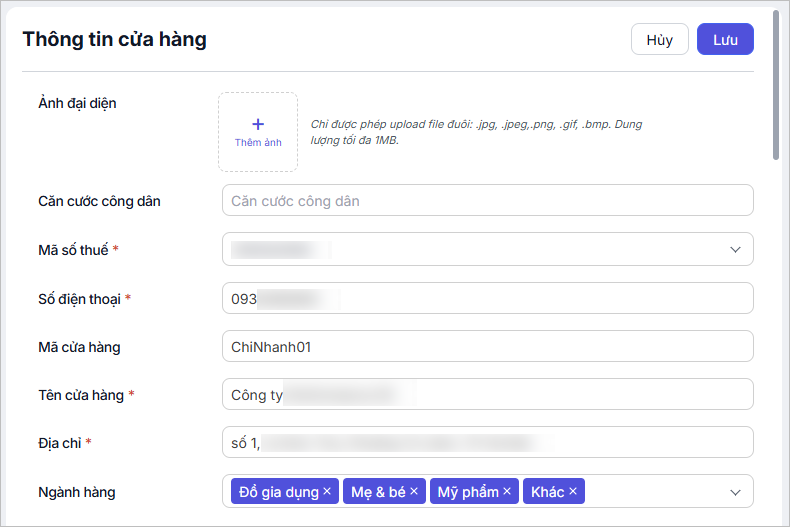Remove the Mỹ phẩm tag

pos(507,491)
